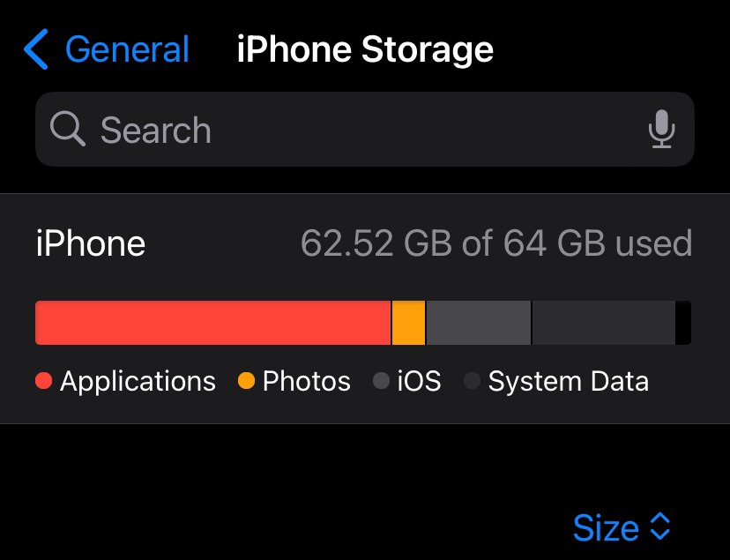The width and height of the screenshot is (730, 560).
Task: Tap the 62.52 GB used text
Action: coord(495,243)
